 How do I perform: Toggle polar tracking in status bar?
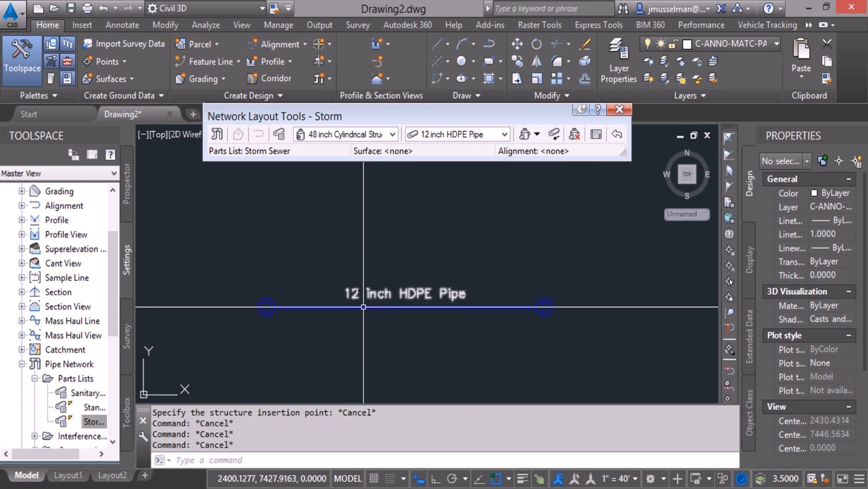tap(452, 478)
